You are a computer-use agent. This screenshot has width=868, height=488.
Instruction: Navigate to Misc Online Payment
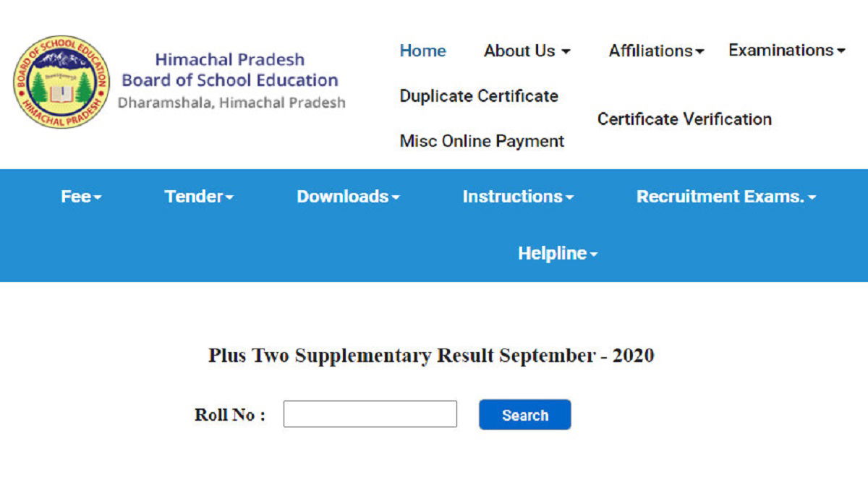point(482,141)
